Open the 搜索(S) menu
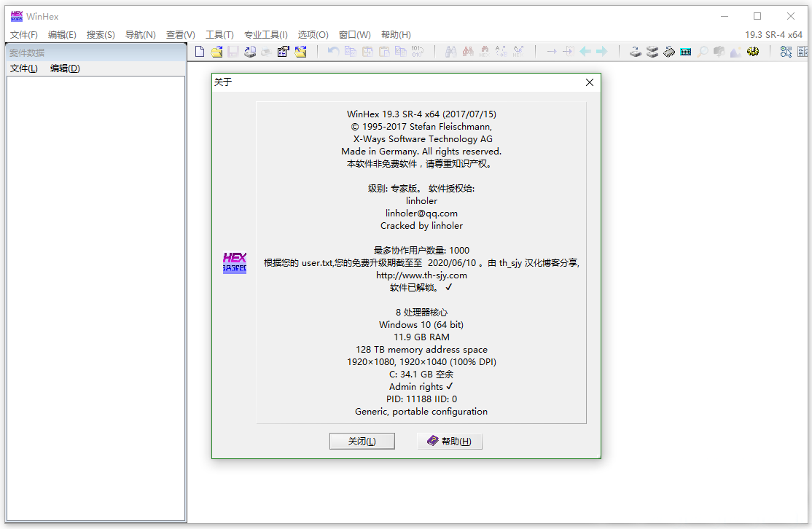 point(101,35)
